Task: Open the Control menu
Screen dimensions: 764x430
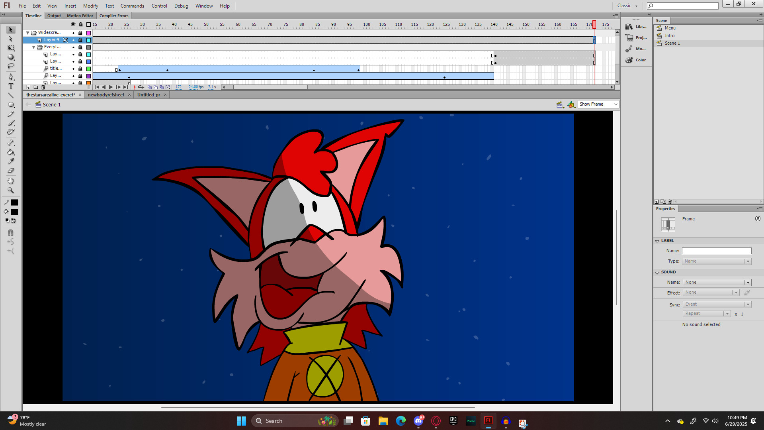Action: (159, 6)
